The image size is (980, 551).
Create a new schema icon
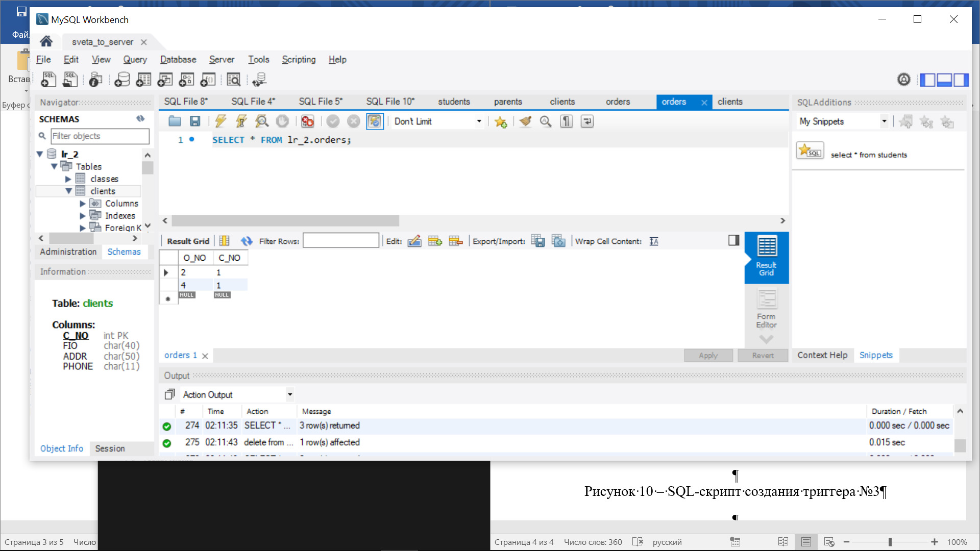pos(122,80)
